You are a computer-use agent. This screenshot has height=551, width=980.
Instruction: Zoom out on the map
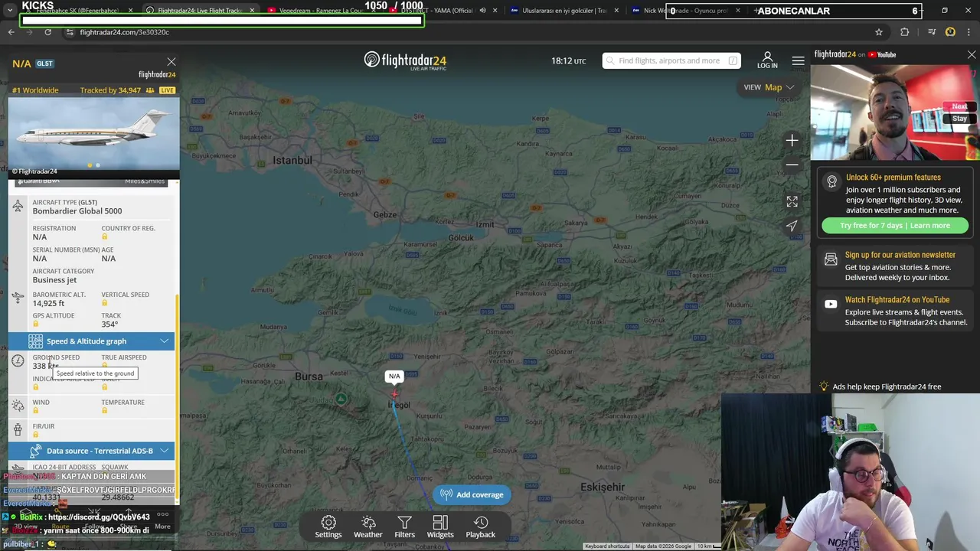pyautogui.click(x=792, y=165)
